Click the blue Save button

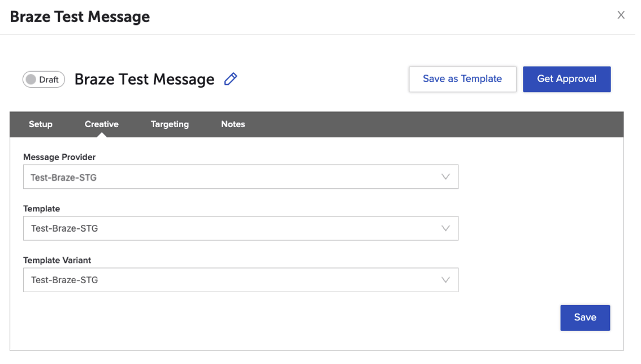click(x=585, y=318)
